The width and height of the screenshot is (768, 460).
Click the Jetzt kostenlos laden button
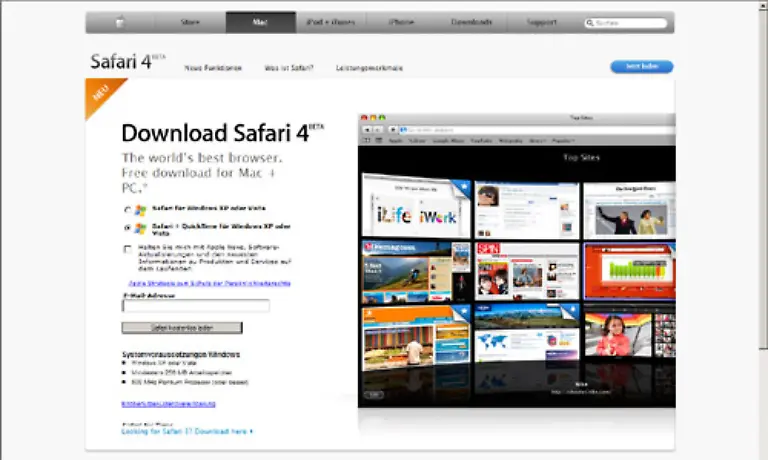pos(182,328)
